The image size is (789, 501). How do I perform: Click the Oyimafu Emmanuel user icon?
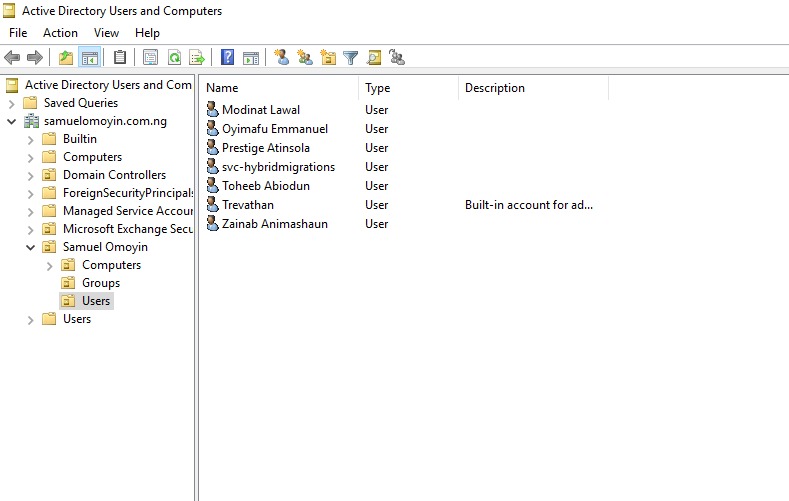pos(212,128)
